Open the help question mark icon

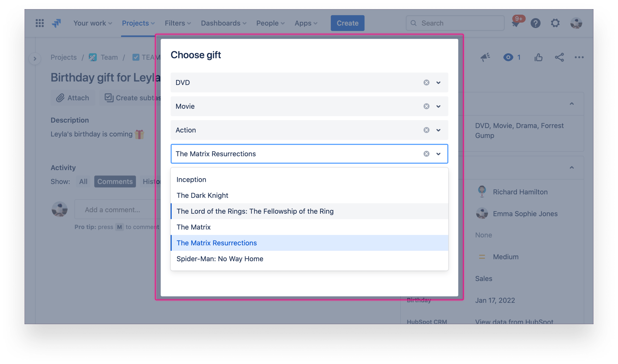point(535,23)
